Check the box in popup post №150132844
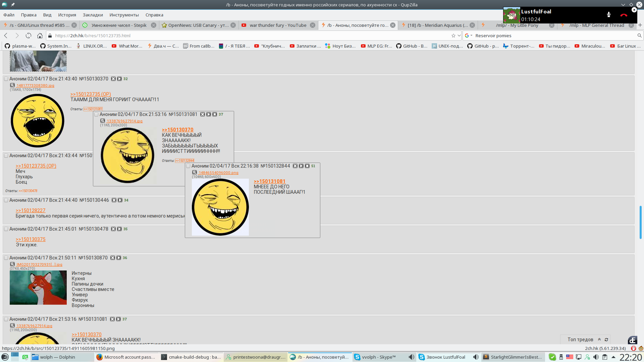 tap(188, 166)
